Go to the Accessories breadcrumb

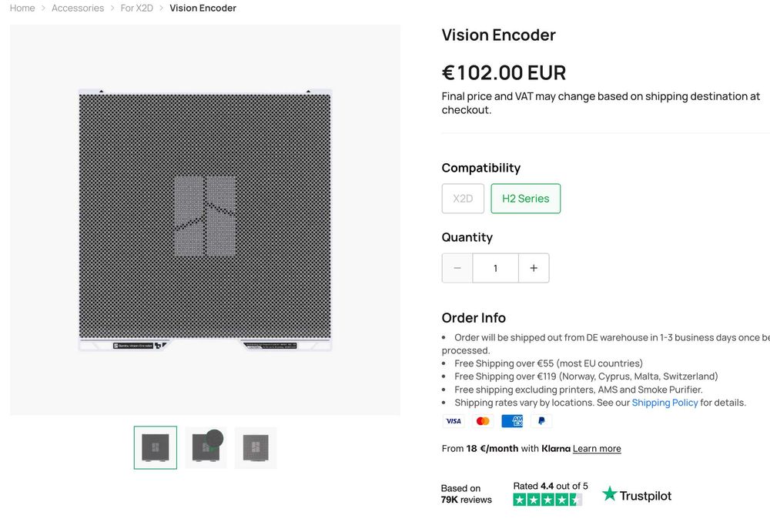pyautogui.click(x=78, y=8)
